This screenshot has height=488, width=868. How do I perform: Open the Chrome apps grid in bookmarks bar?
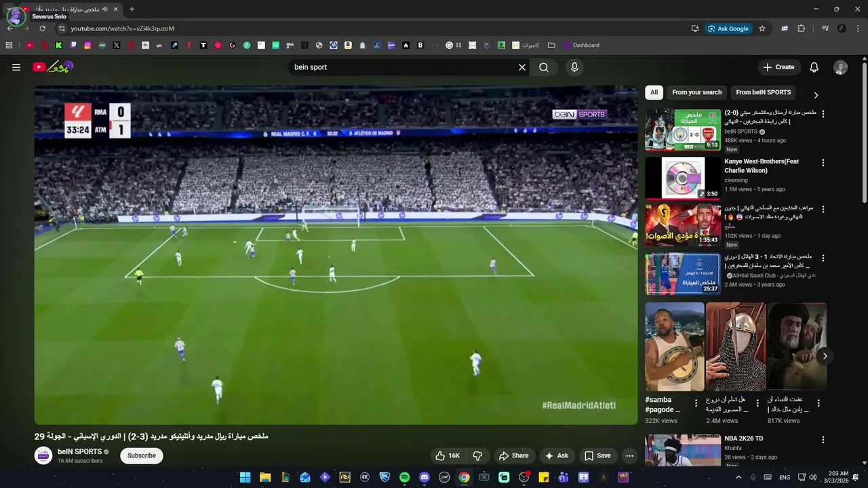(9, 45)
